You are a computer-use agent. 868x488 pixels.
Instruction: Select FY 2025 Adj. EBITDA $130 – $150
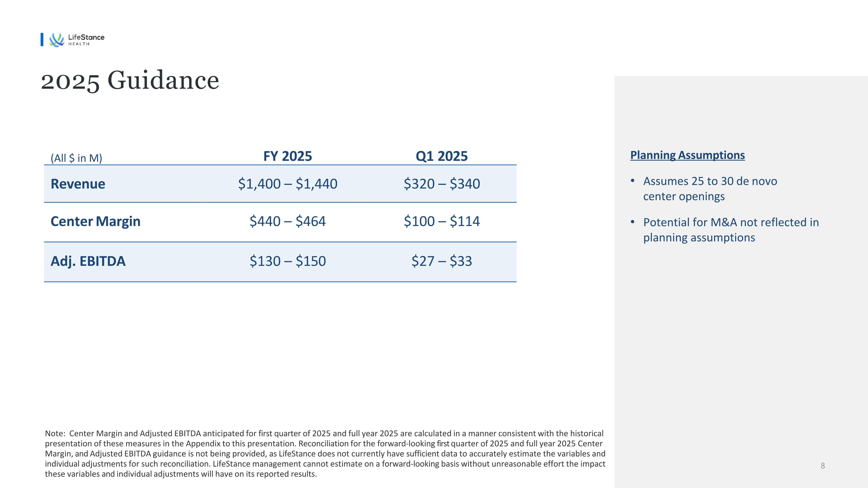287,261
